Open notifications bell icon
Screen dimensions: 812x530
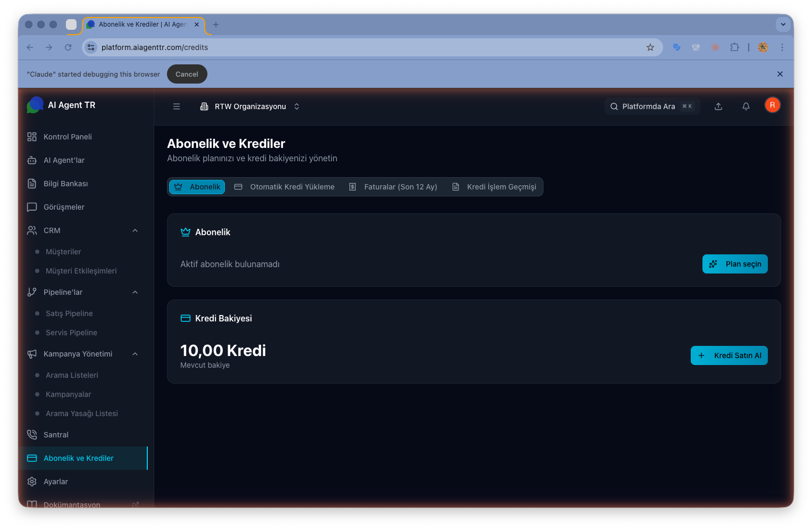pyautogui.click(x=746, y=106)
